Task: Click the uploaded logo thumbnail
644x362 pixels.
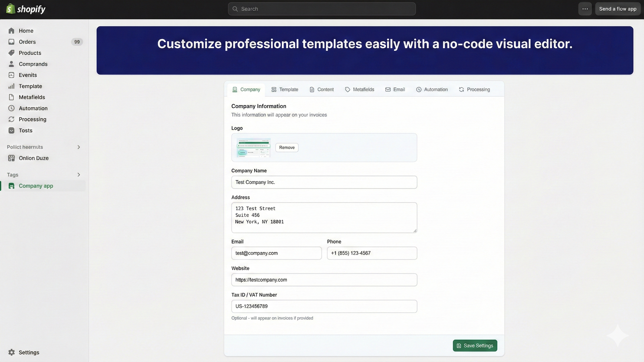Action: point(252,147)
